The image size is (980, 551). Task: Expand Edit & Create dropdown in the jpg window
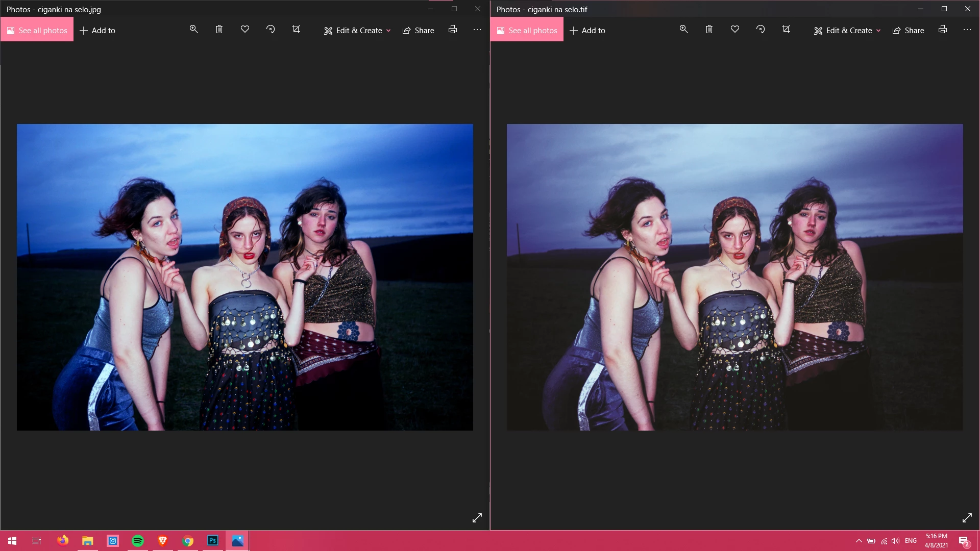point(357,31)
